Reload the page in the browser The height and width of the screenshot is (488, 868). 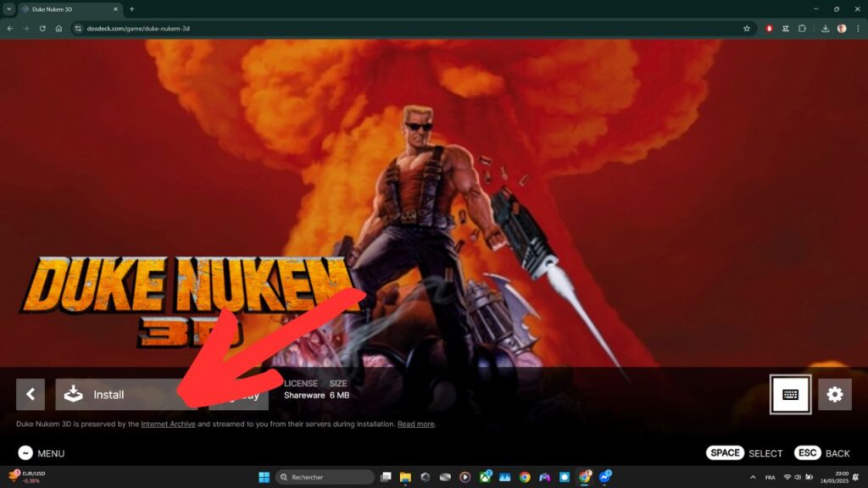coord(42,28)
